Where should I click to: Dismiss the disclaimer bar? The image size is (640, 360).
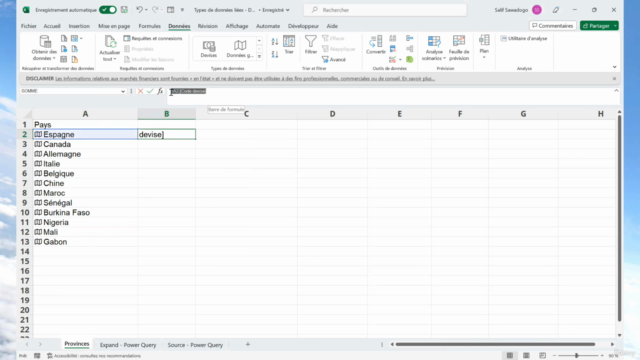pos(614,78)
